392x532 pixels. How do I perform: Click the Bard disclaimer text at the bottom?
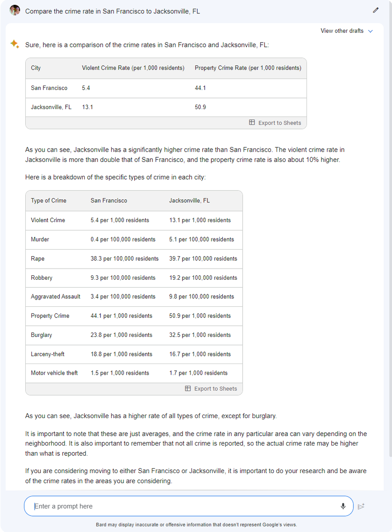click(x=196, y=525)
